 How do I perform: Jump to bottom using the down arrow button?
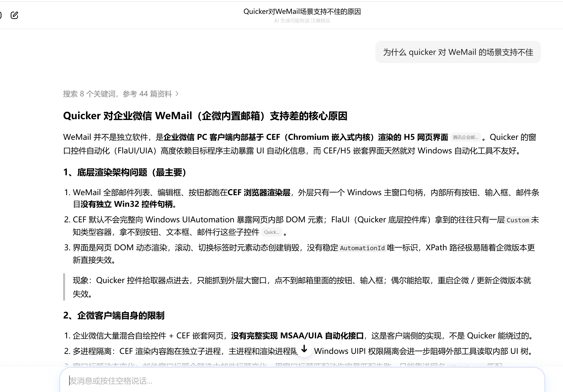tap(304, 349)
